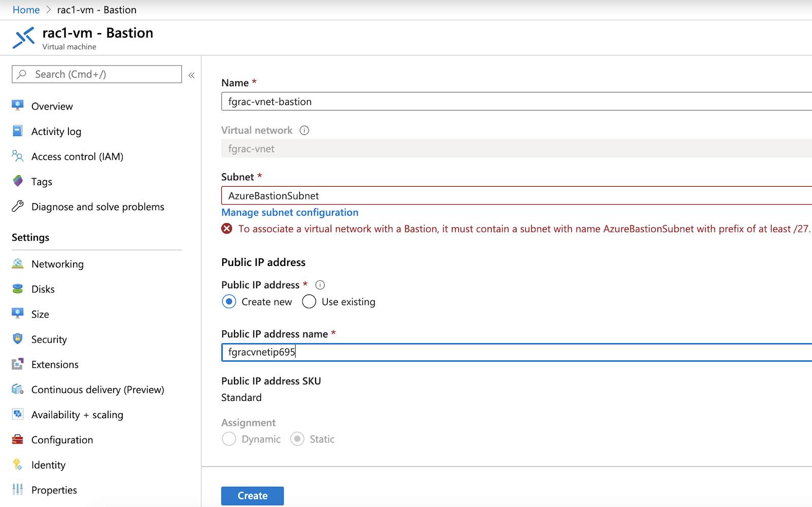The height and width of the screenshot is (507, 812).
Task: Select the Identity key icon
Action: pos(17,465)
